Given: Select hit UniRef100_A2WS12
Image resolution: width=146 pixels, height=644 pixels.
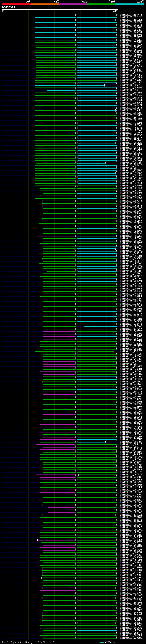Looking at the screenshot, I should (131, 85).
